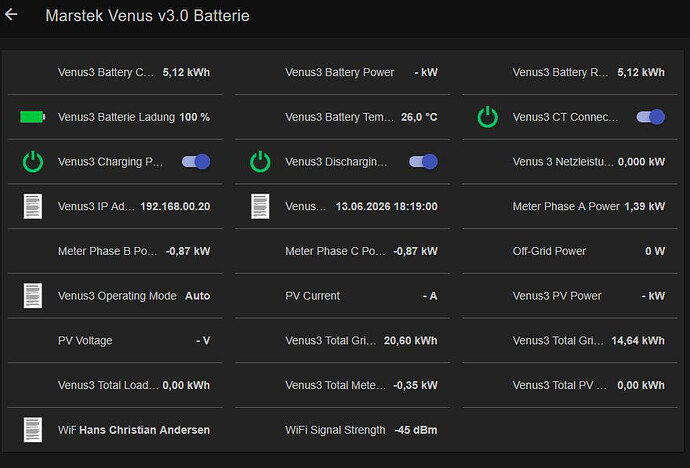Open Venus3 Total PV ... 0,00 kWh entry
690x468 pixels.
[570, 385]
